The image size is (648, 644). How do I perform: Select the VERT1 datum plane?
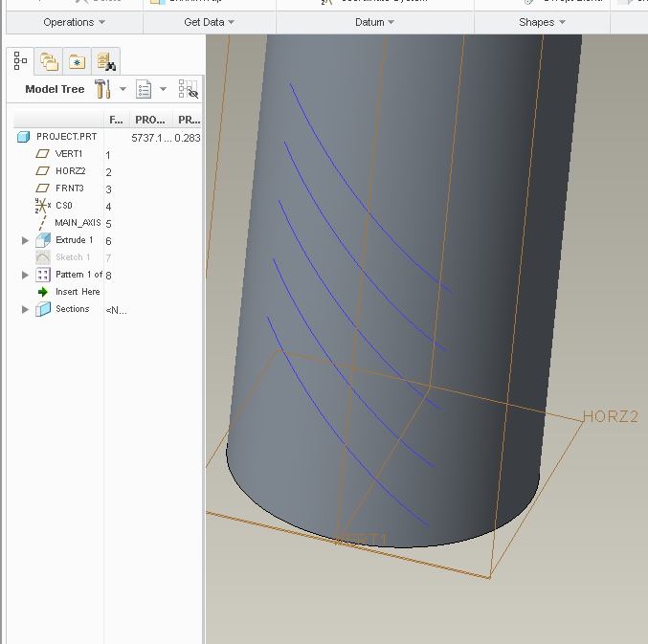(x=69, y=154)
